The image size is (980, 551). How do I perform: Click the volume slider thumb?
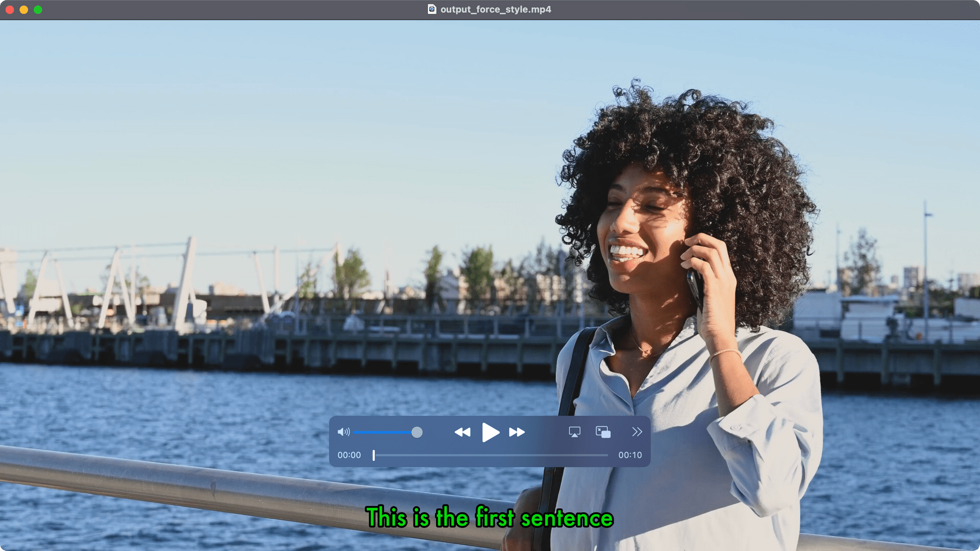click(417, 432)
